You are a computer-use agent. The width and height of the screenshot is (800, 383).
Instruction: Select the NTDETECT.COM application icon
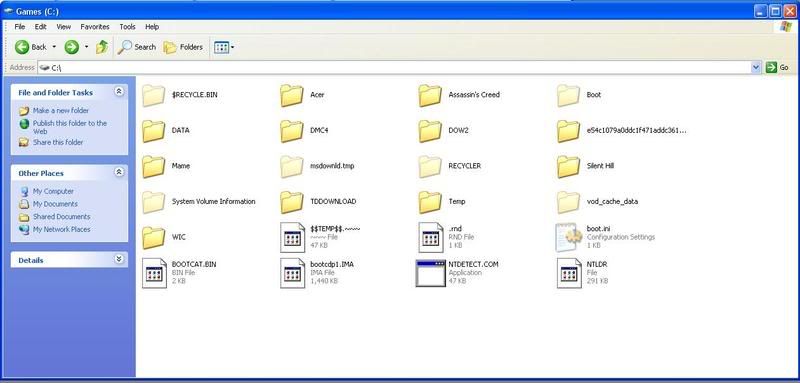[x=431, y=273]
